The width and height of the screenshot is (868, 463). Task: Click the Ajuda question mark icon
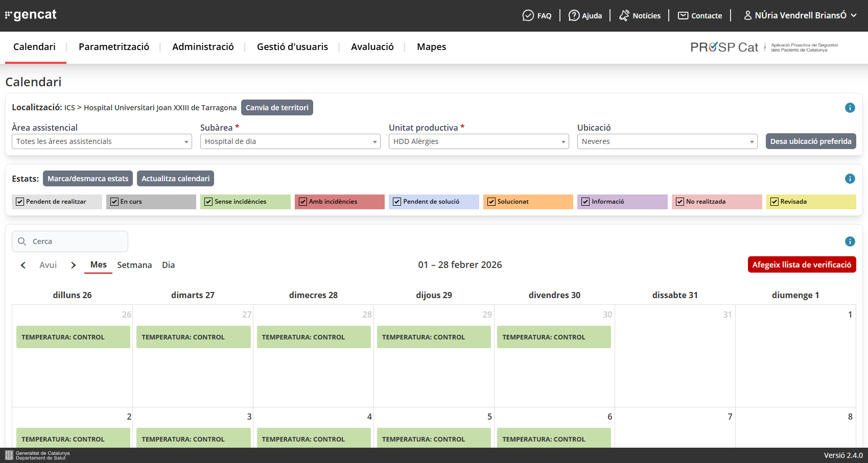point(574,16)
